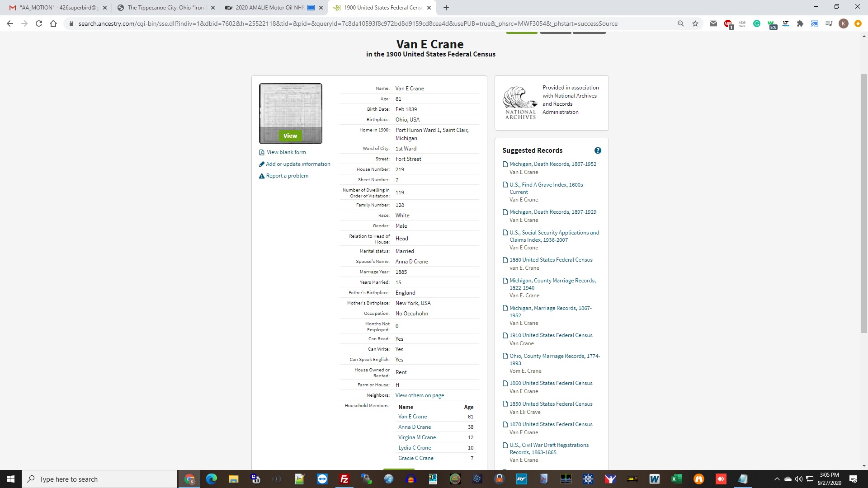Open household member Van E Crane link

[412, 417]
